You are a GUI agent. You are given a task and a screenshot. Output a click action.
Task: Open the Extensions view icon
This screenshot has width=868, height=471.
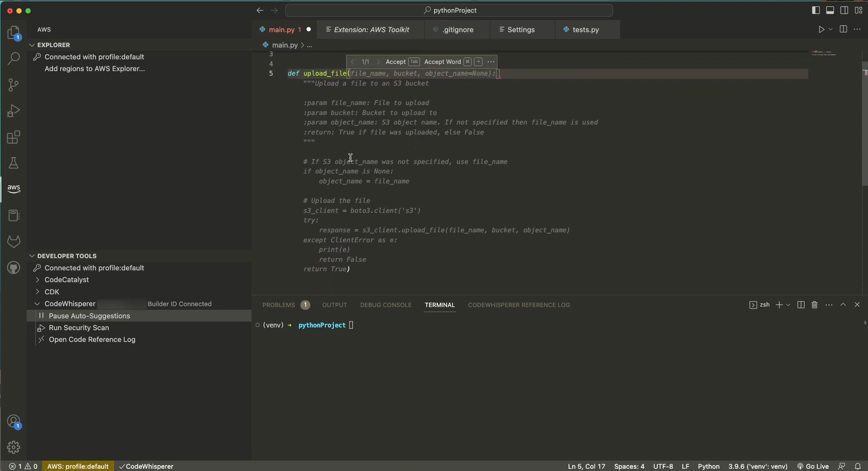(x=14, y=137)
